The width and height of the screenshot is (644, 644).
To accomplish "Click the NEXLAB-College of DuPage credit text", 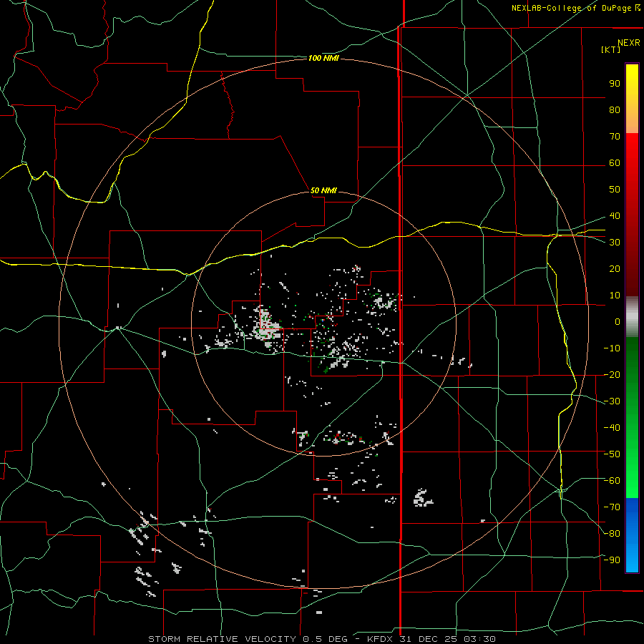I will tap(575, 8).
